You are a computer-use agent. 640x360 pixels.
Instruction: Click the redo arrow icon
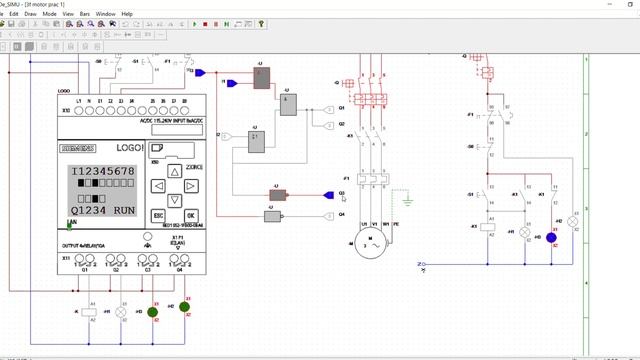coord(136,24)
